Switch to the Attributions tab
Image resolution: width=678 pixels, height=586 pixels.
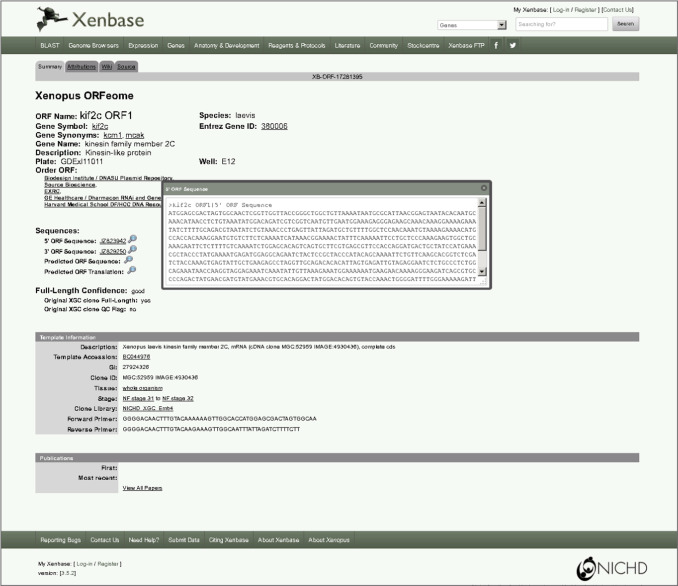[x=81, y=66]
